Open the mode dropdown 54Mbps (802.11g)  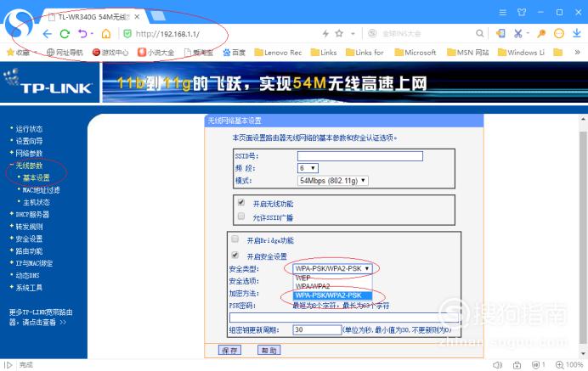[333, 181]
